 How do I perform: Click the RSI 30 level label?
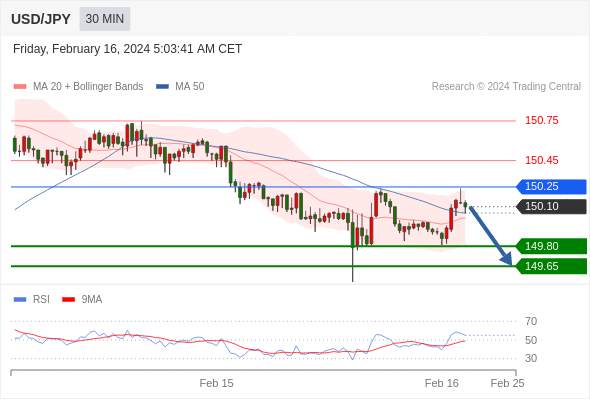[531, 358]
